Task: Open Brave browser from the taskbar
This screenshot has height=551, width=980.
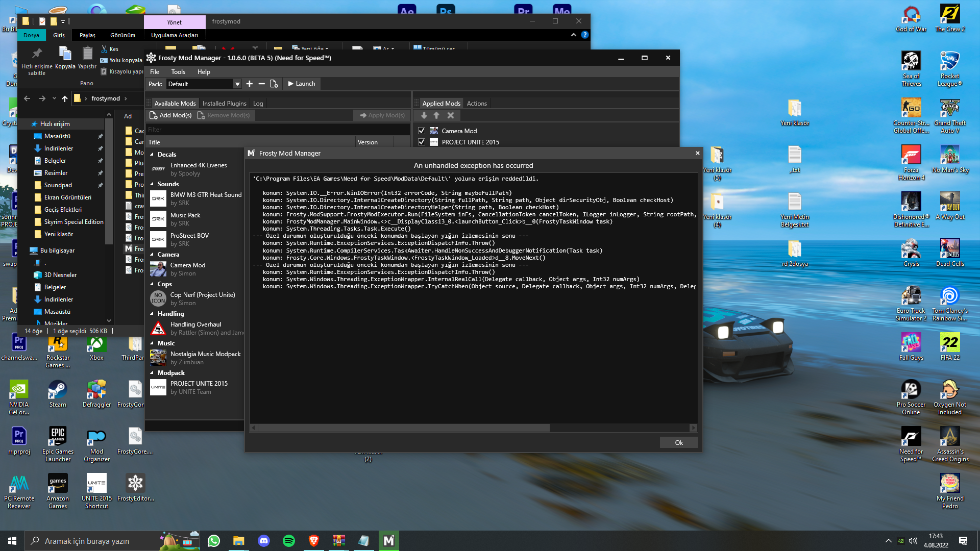Action: [314, 541]
